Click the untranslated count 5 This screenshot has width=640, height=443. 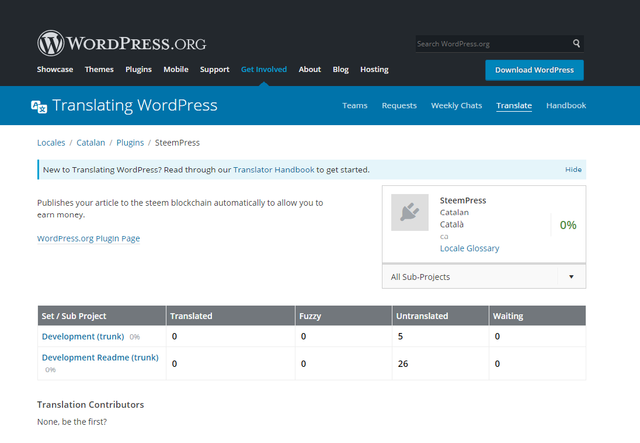point(400,336)
